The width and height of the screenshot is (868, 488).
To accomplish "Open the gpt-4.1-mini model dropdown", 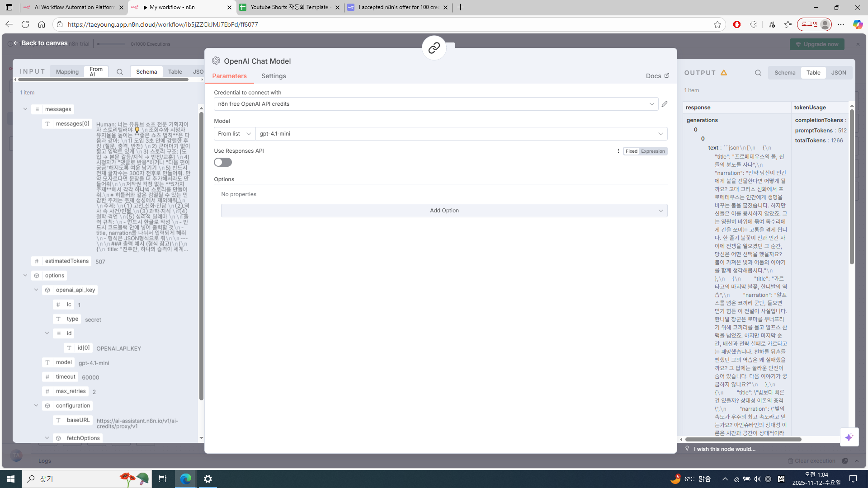I will (461, 134).
